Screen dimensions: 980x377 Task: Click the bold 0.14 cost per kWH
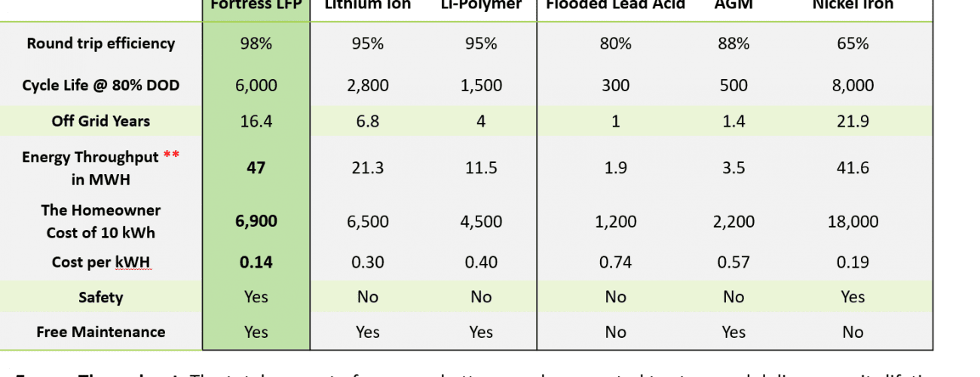pos(256,262)
